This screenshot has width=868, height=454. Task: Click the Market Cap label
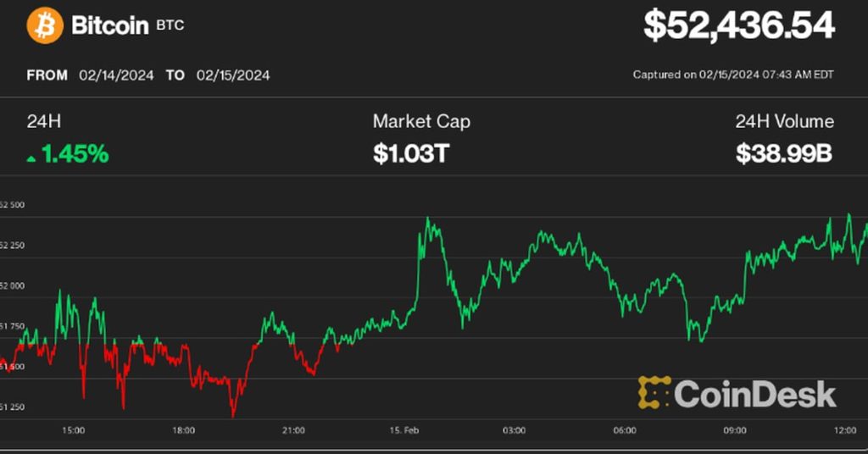pyautogui.click(x=421, y=121)
